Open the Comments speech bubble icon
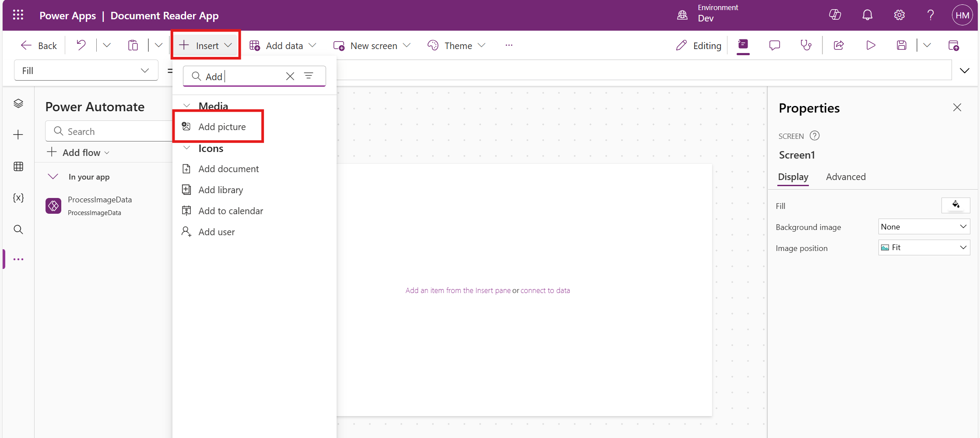The image size is (980, 438). 774,46
